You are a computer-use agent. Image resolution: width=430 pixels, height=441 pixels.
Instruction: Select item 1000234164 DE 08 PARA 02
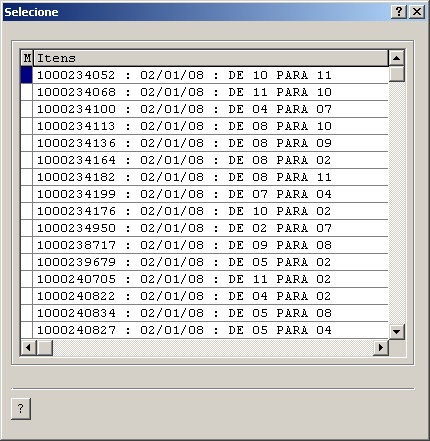211,160
